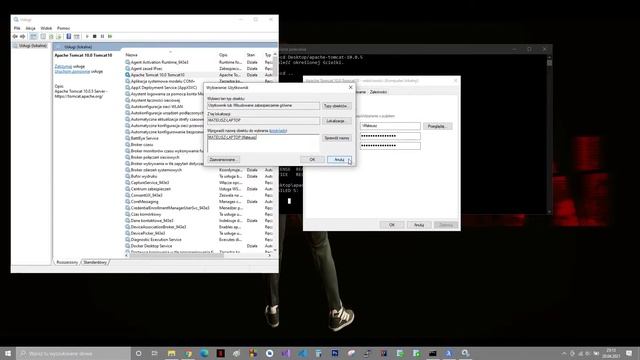The image size is (640, 360).
Task: Click the Back arrow in Services toolbar
Action: pyautogui.click(x=15, y=36)
